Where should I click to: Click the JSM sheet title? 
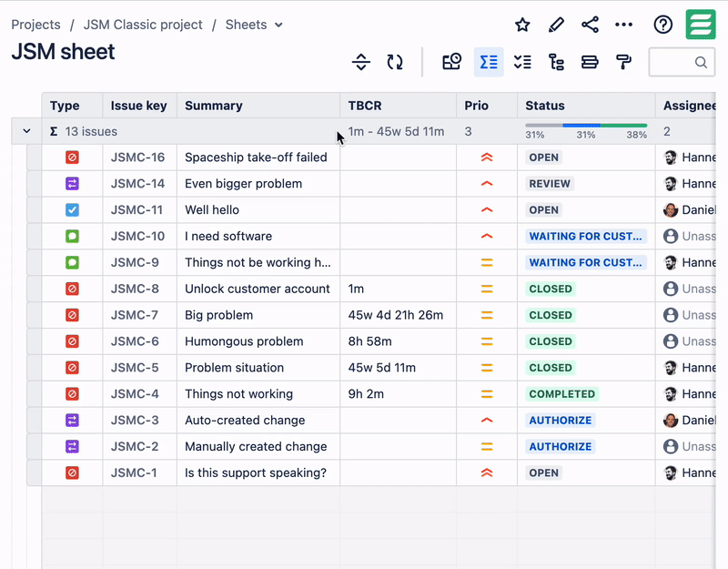63,52
